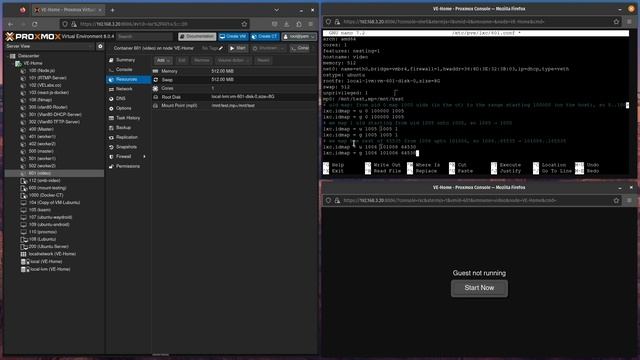640x360 pixels.
Task: Open the Console menu item
Action: [124, 69]
